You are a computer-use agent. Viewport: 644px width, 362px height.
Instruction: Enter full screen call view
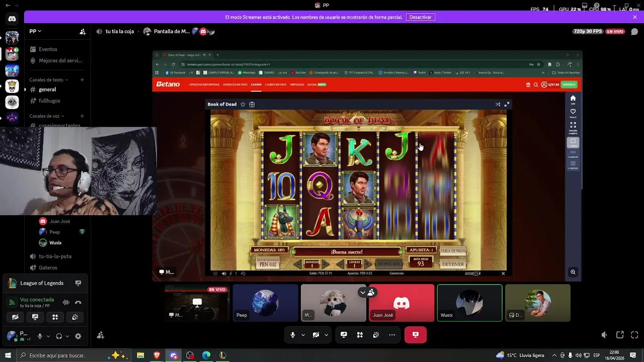point(634,335)
